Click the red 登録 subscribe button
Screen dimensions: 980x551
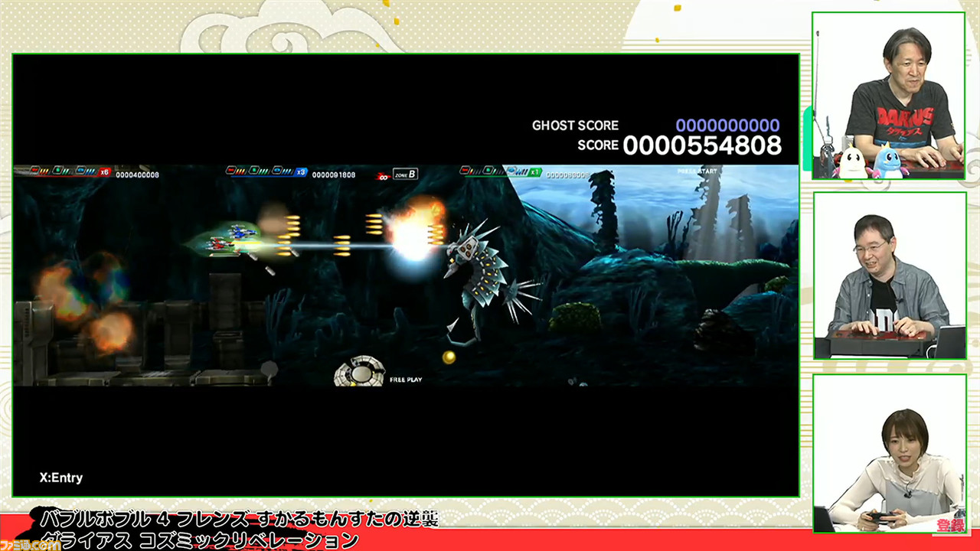coord(949,525)
